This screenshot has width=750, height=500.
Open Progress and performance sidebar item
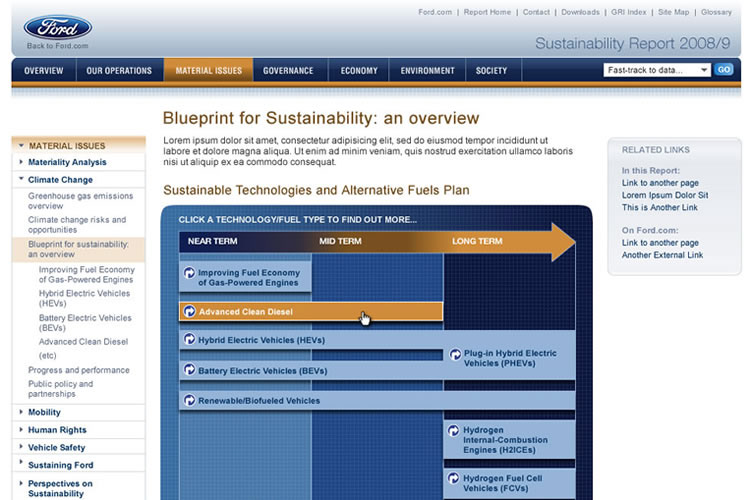point(78,370)
